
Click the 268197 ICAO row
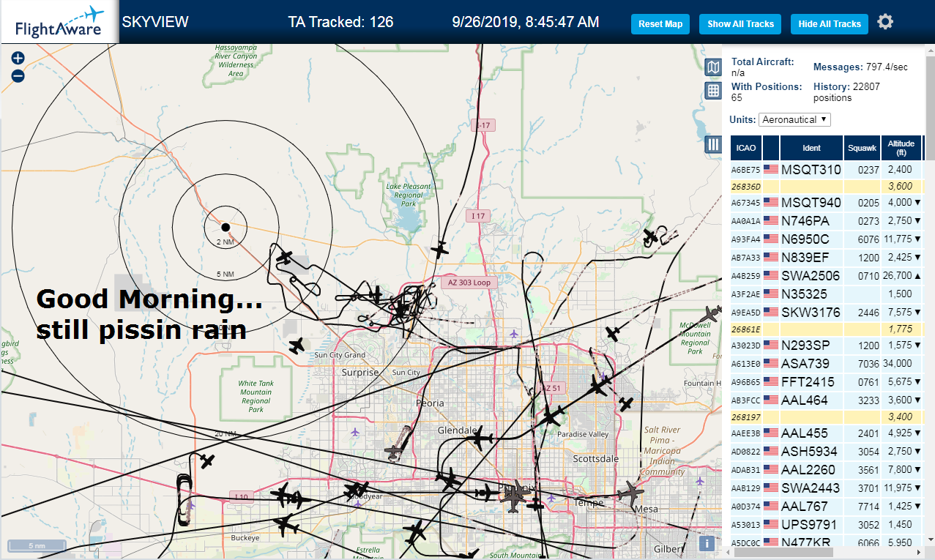[x=826, y=417]
